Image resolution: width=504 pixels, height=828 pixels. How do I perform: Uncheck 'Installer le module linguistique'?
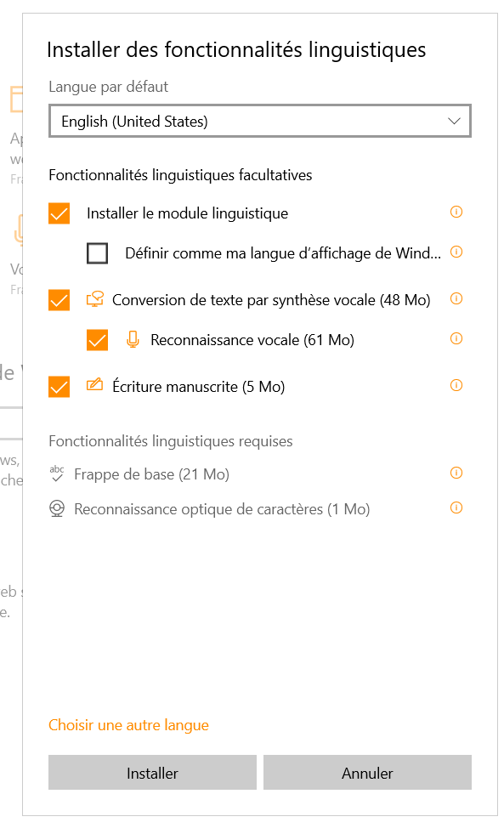click(x=59, y=213)
